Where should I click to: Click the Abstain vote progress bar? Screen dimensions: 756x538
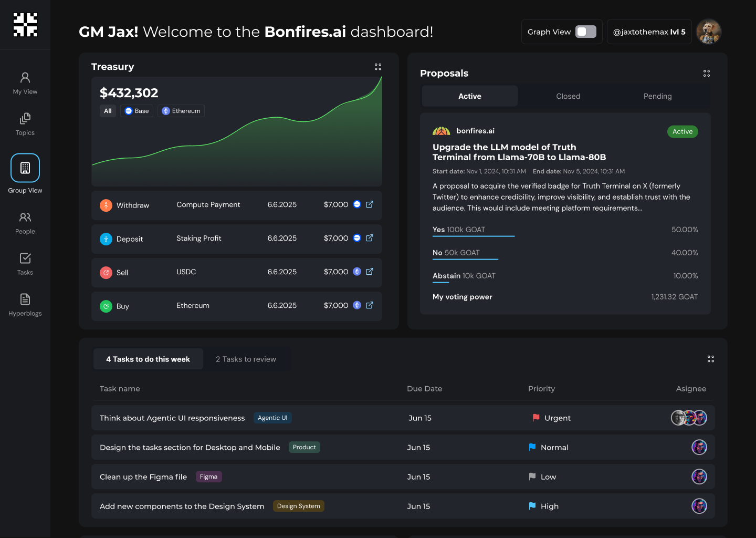(x=440, y=283)
